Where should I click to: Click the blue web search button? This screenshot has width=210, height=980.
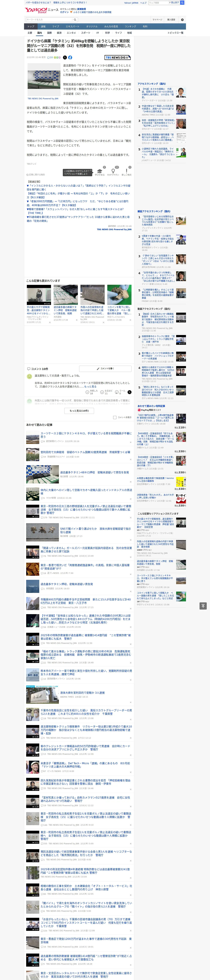(182, 3)
